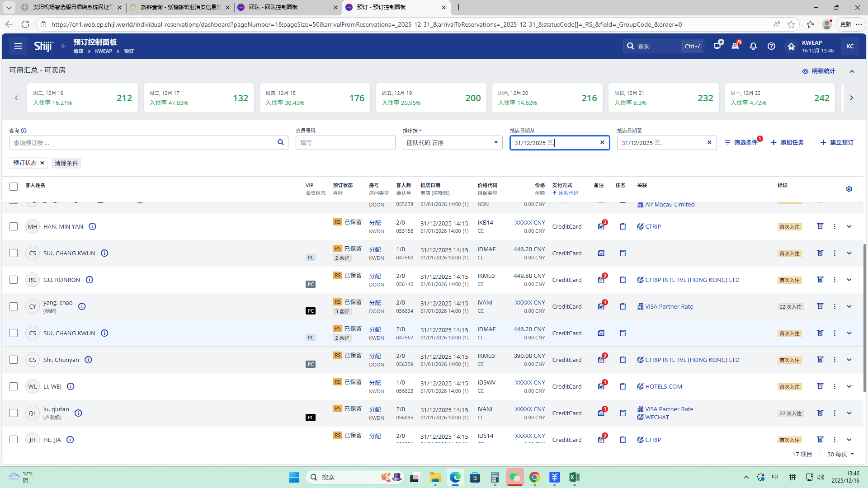Open the hamburger navigation menu
Screen dimensions: 868x488
[18, 46]
